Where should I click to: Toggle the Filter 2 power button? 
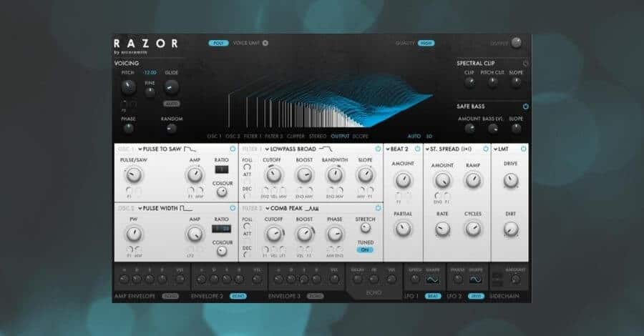point(378,209)
